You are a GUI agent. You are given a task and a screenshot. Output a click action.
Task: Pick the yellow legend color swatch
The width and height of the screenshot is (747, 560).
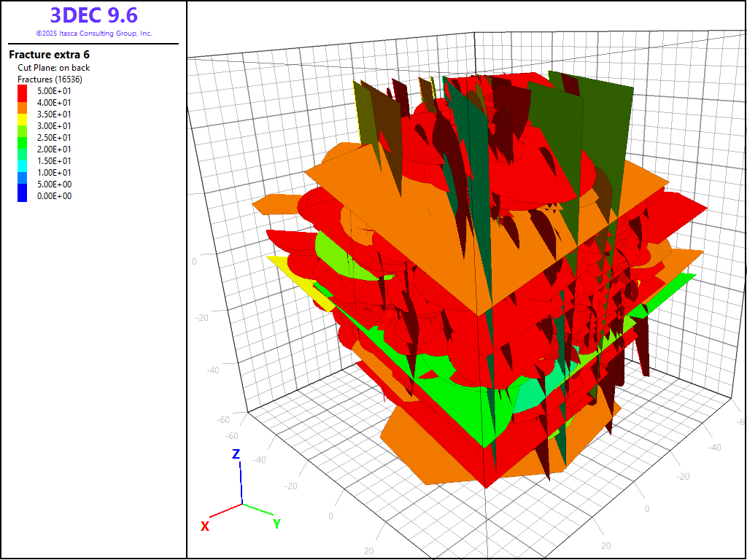click(x=23, y=114)
